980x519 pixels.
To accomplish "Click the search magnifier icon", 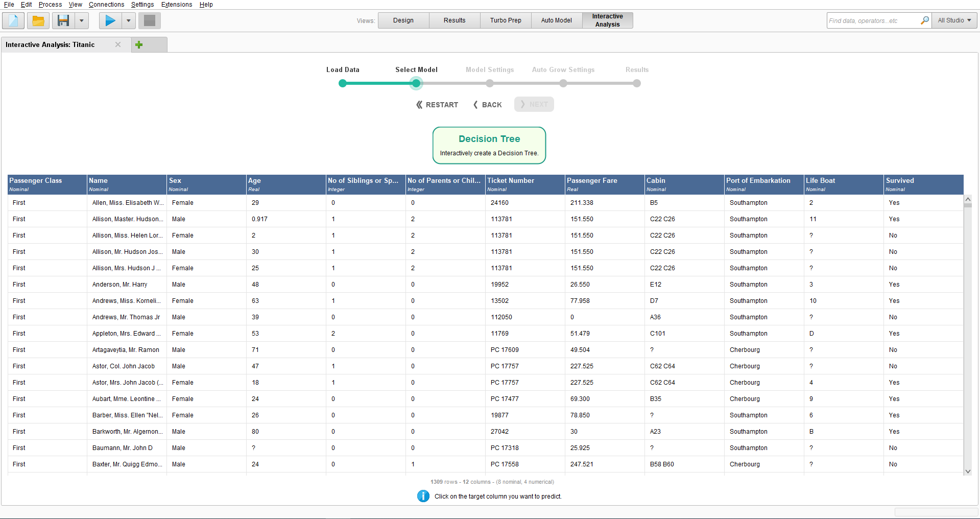I will click(924, 20).
